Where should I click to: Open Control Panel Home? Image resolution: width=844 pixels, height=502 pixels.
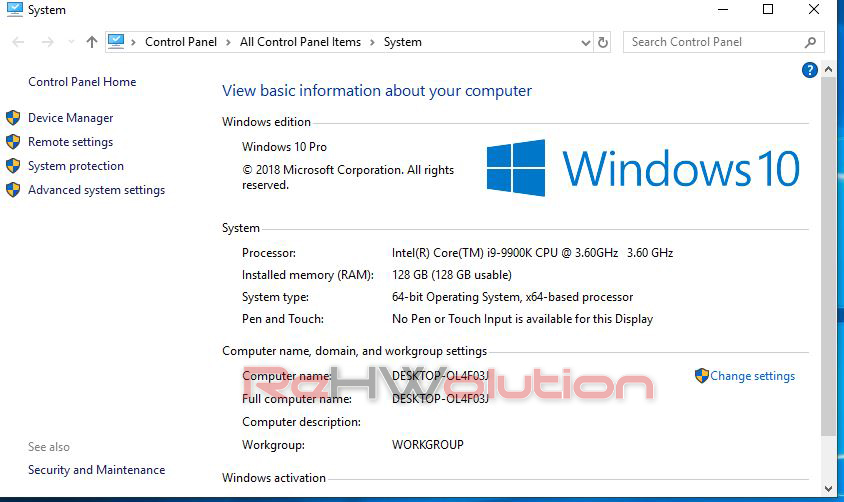pos(82,82)
